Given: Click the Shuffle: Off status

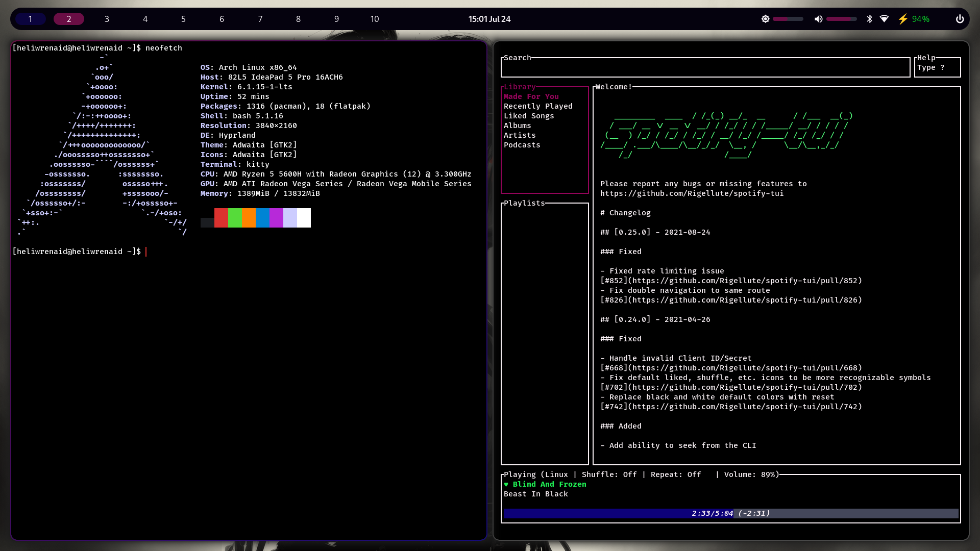Looking at the screenshot, I should pos(609,474).
